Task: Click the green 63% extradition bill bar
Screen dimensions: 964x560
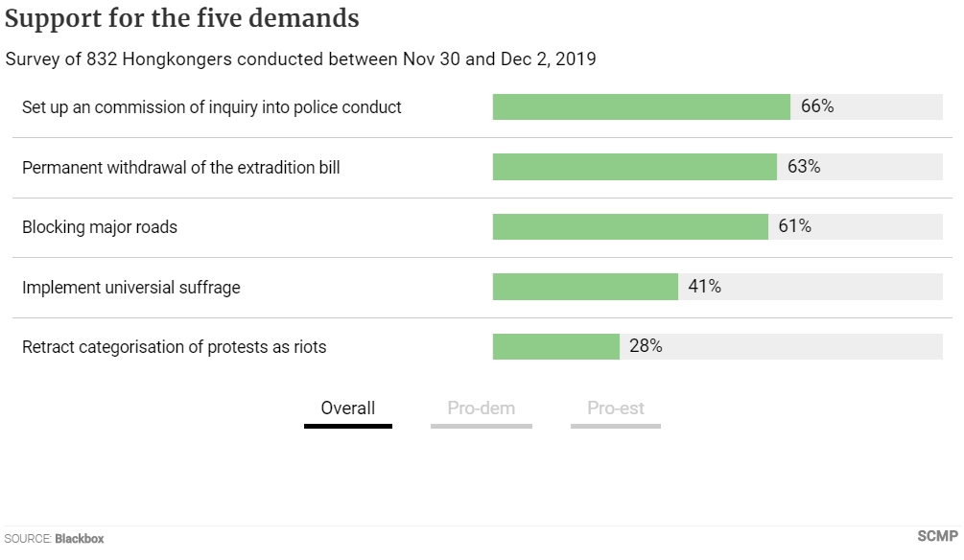Action: pos(634,167)
